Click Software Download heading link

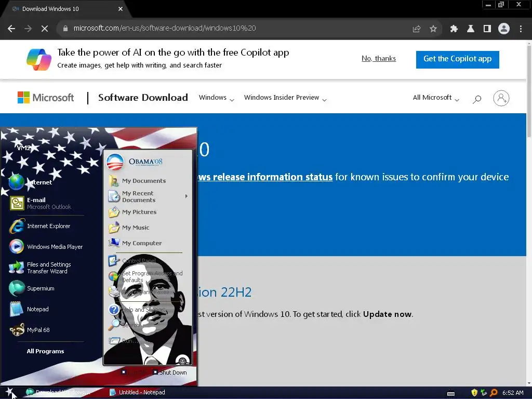[x=143, y=98]
